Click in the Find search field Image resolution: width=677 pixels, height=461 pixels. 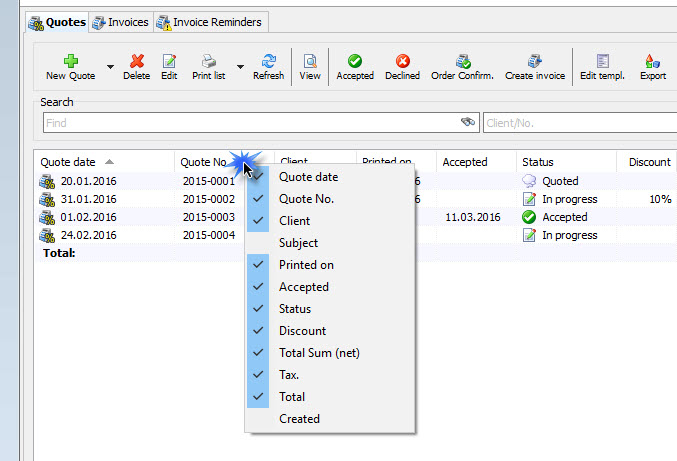pyautogui.click(x=250, y=123)
